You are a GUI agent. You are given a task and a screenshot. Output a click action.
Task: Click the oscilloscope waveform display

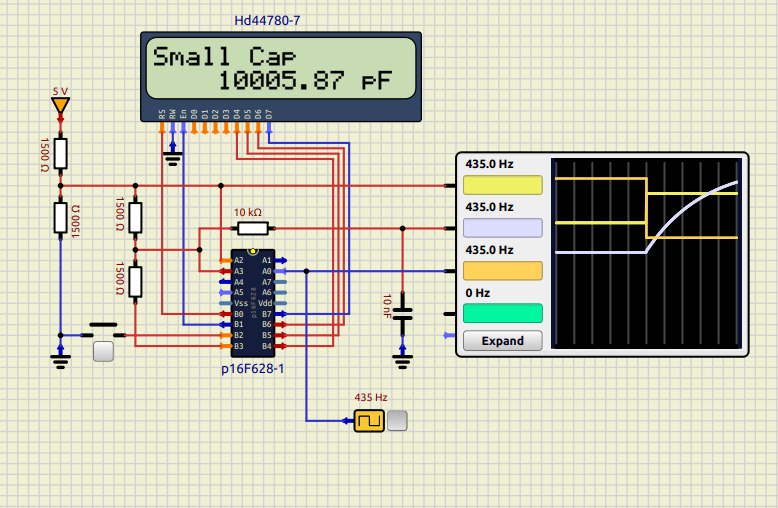[647, 253]
